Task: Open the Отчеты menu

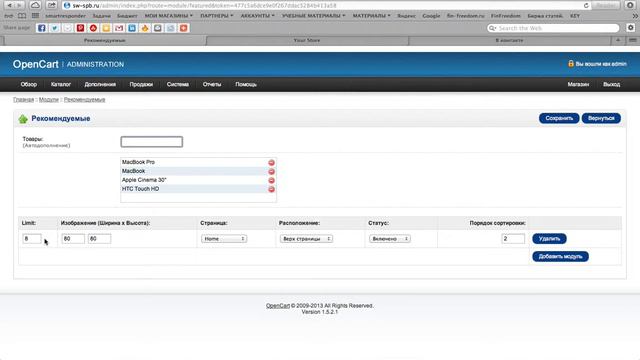Action: pyautogui.click(x=212, y=84)
